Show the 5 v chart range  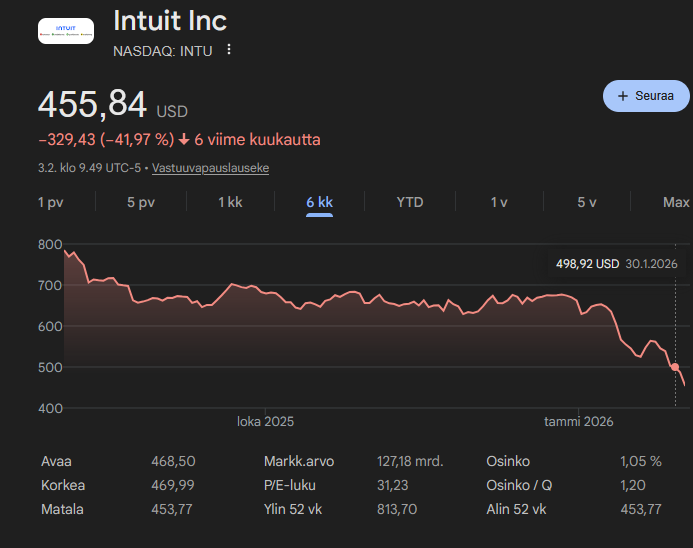[587, 202]
